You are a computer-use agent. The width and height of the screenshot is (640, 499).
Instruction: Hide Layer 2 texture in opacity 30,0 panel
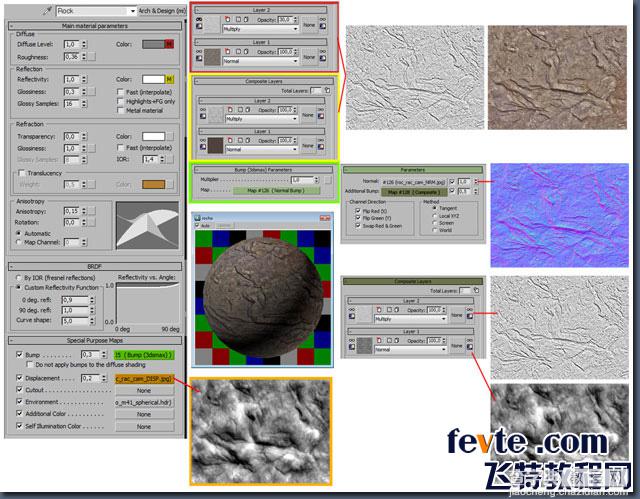click(199, 19)
